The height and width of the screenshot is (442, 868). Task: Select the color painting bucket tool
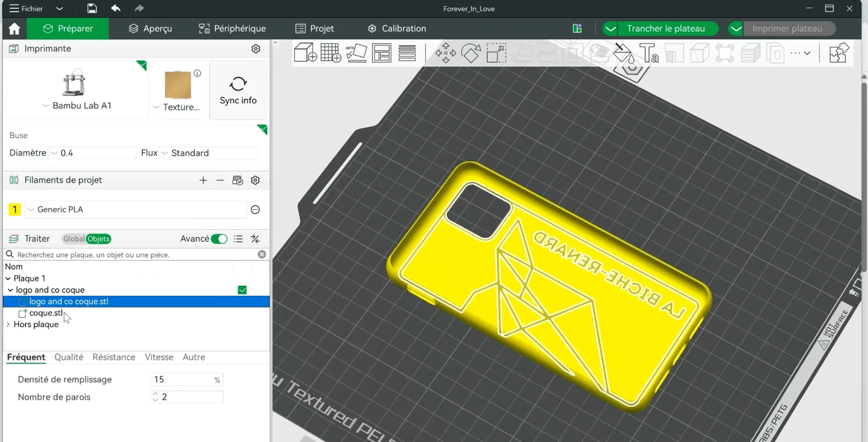(624, 53)
